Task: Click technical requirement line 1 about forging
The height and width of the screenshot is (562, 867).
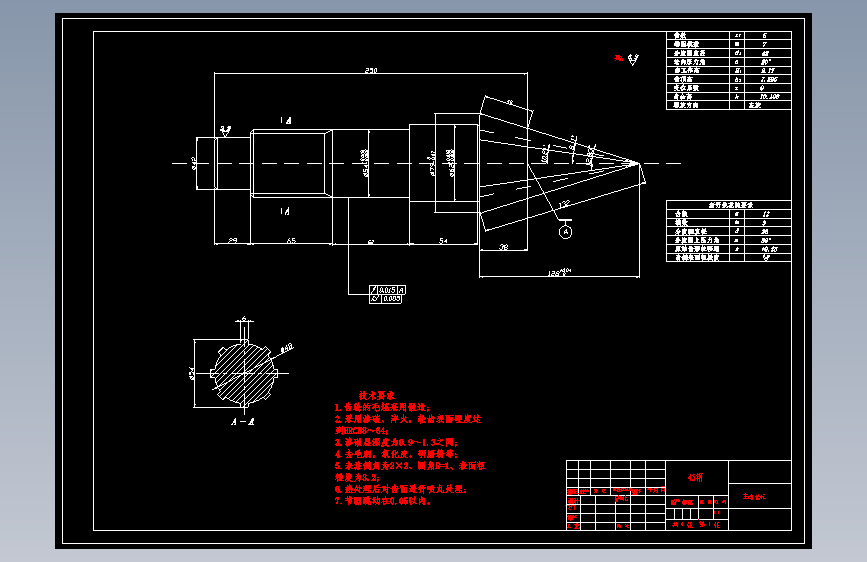Action: click(x=382, y=407)
